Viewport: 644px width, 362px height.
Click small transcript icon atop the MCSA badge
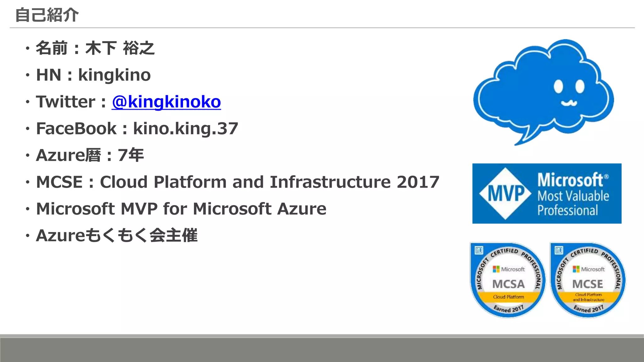pos(479,250)
